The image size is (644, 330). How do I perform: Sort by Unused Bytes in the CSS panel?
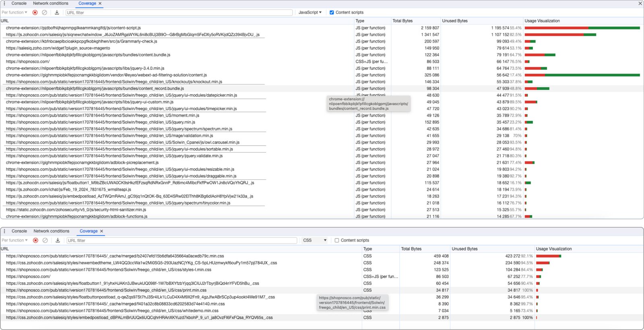pos(492,249)
